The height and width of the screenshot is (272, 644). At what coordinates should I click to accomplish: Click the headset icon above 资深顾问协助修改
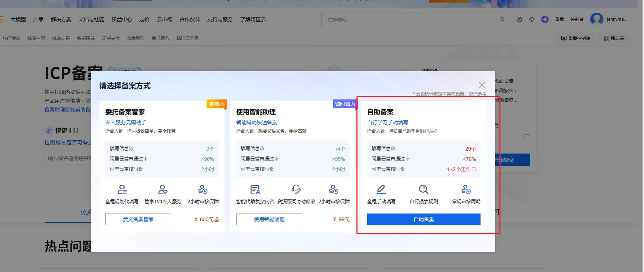296,189
